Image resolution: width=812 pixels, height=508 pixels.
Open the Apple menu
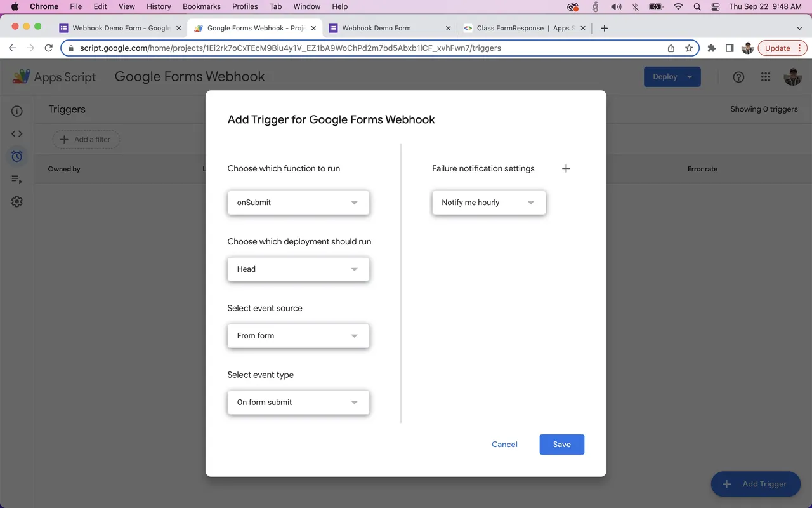[x=15, y=6]
